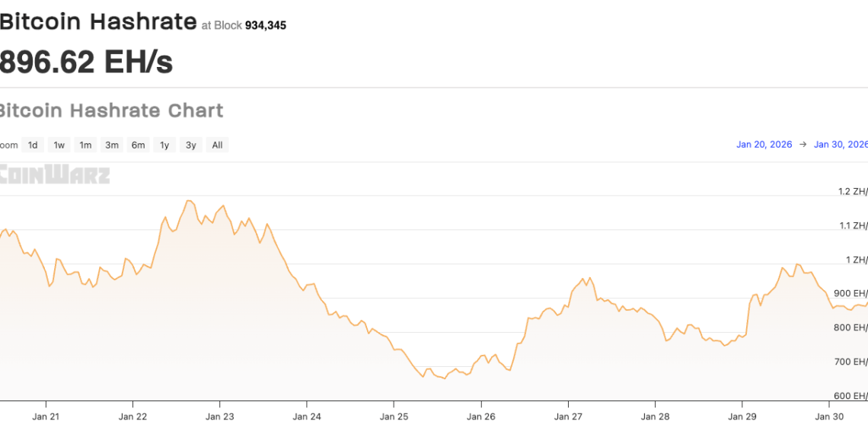Pick the 3y zoom button
Screen dimensions: 868x434
click(x=191, y=145)
